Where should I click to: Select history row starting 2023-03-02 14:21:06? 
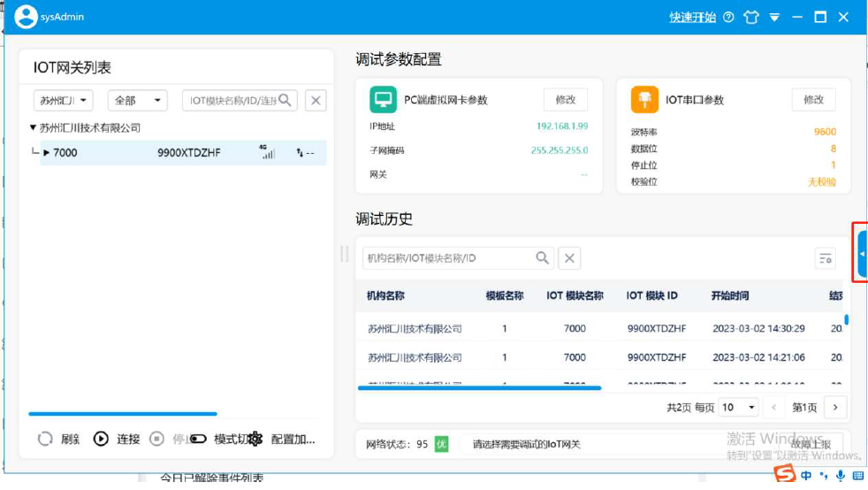(x=601, y=357)
